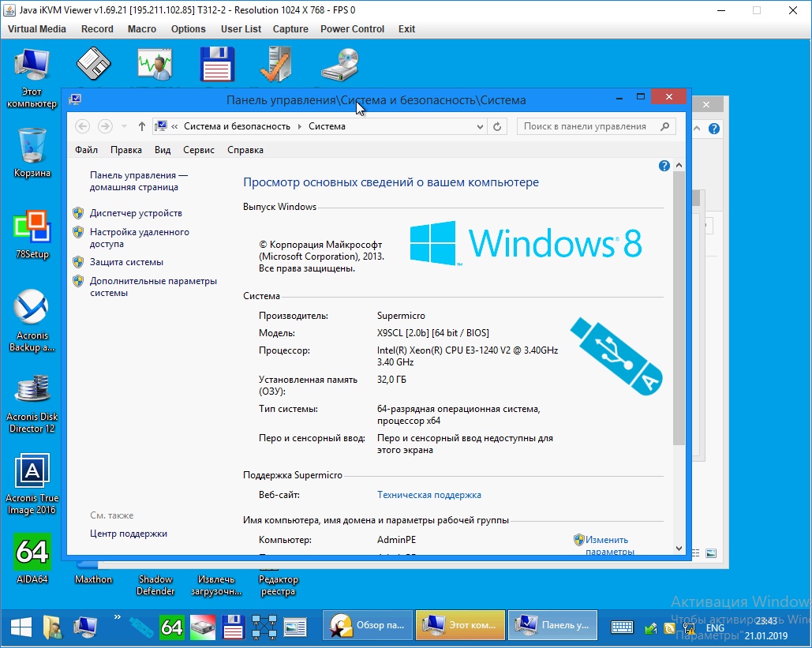Click the scroll down arrow in System window
Viewport: 812px width, 648px height.
click(679, 548)
